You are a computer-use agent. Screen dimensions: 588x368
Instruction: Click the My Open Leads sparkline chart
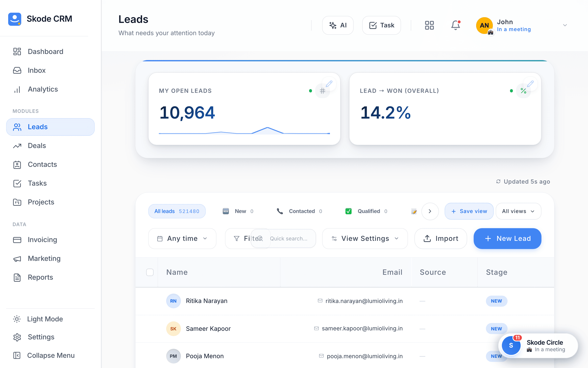pos(244,131)
